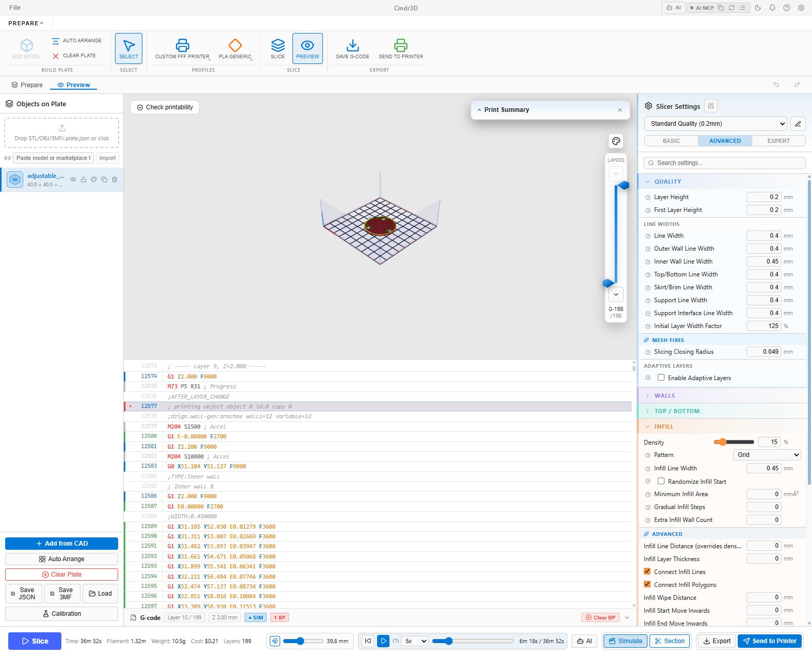Select the ADVANCED settings tab
The width and height of the screenshot is (812, 655).
click(x=725, y=141)
